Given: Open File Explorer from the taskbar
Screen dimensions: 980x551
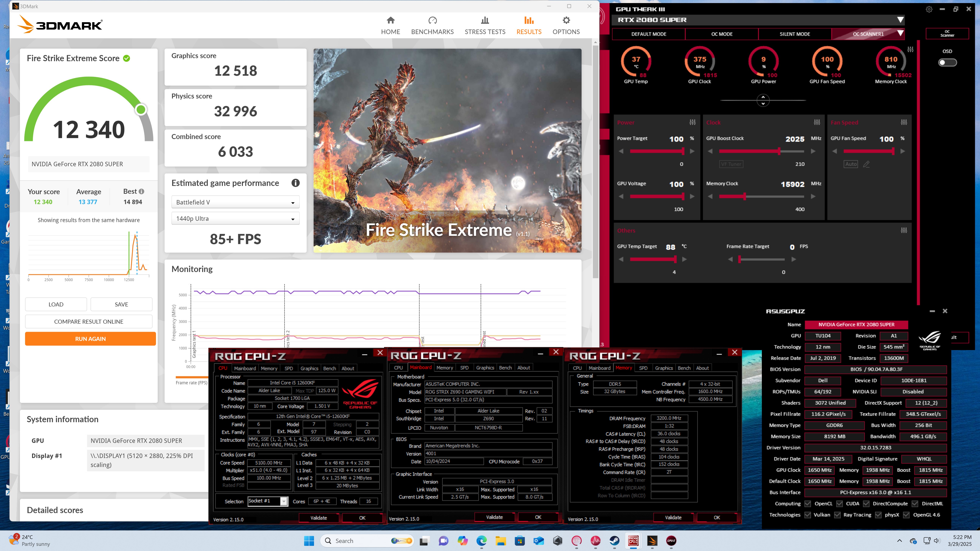Looking at the screenshot, I should 501,541.
